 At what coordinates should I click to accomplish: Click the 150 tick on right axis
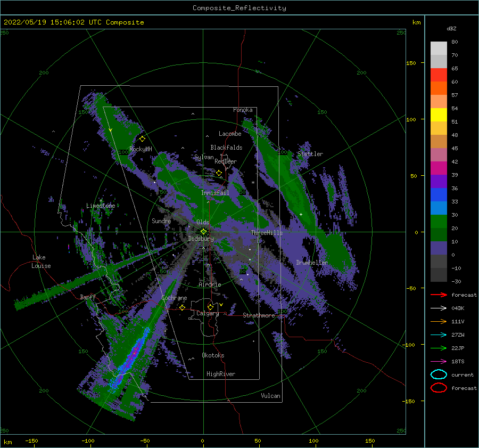coord(411,63)
